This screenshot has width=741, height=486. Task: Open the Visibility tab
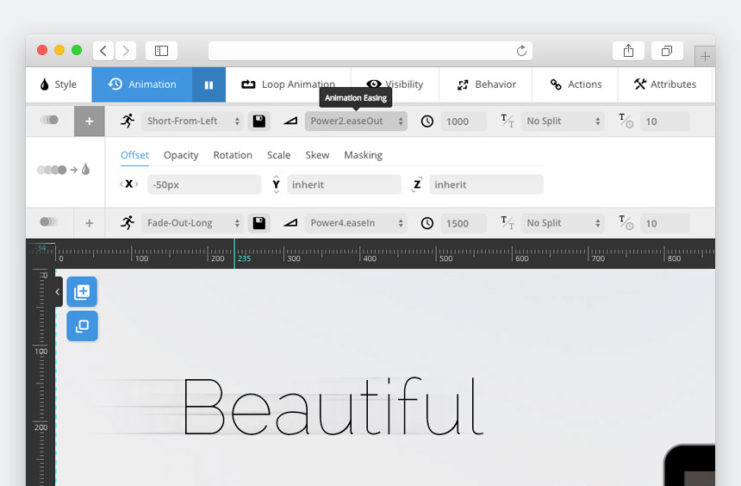click(x=394, y=85)
